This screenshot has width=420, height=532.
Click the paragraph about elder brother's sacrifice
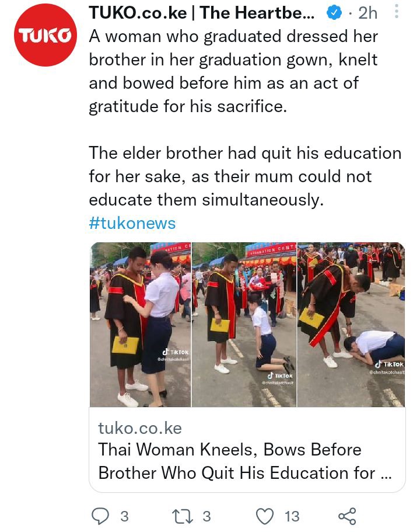pos(245,176)
